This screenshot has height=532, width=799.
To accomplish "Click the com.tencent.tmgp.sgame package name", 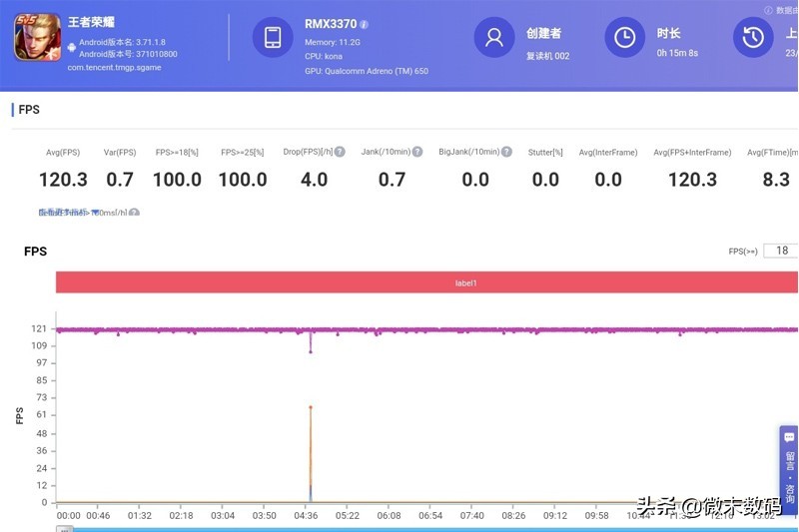I will point(114,67).
